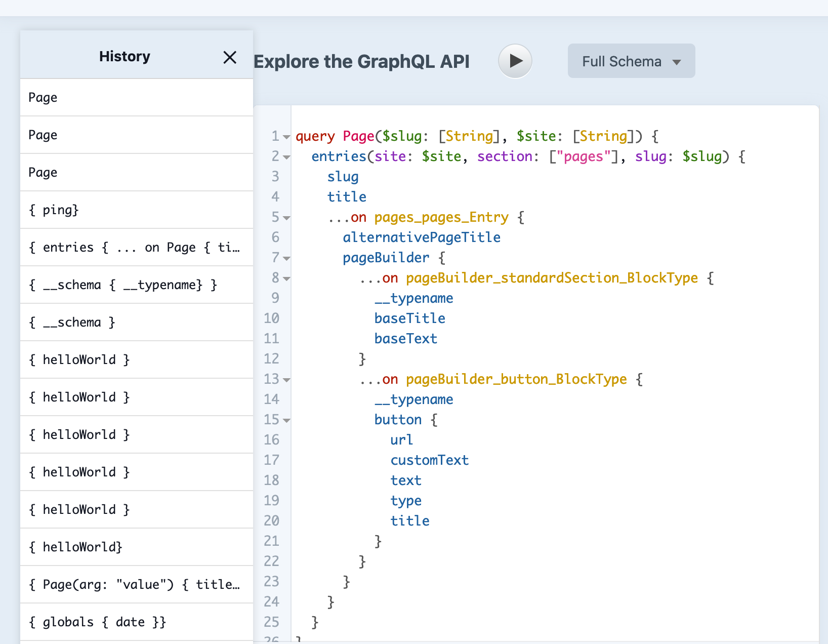Run the query with the play button
Screen dimensions: 828x644
(515, 61)
